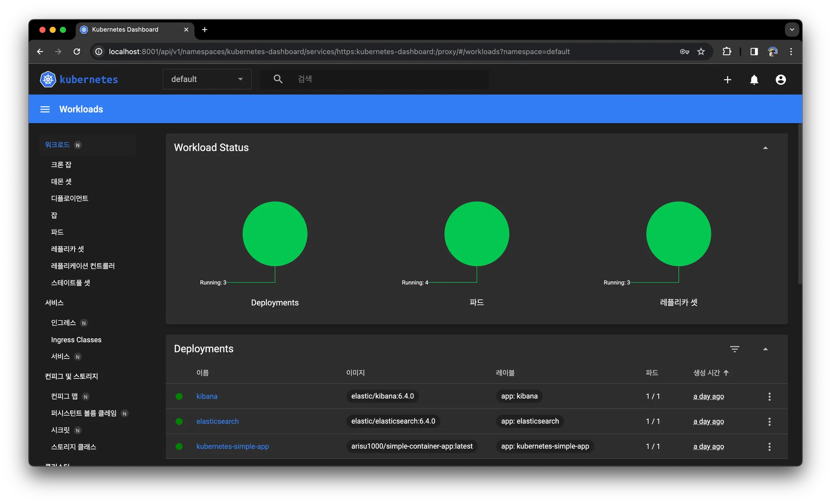Click the green Deployments status circle
Image resolution: width=831 pixels, height=504 pixels.
[275, 234]
